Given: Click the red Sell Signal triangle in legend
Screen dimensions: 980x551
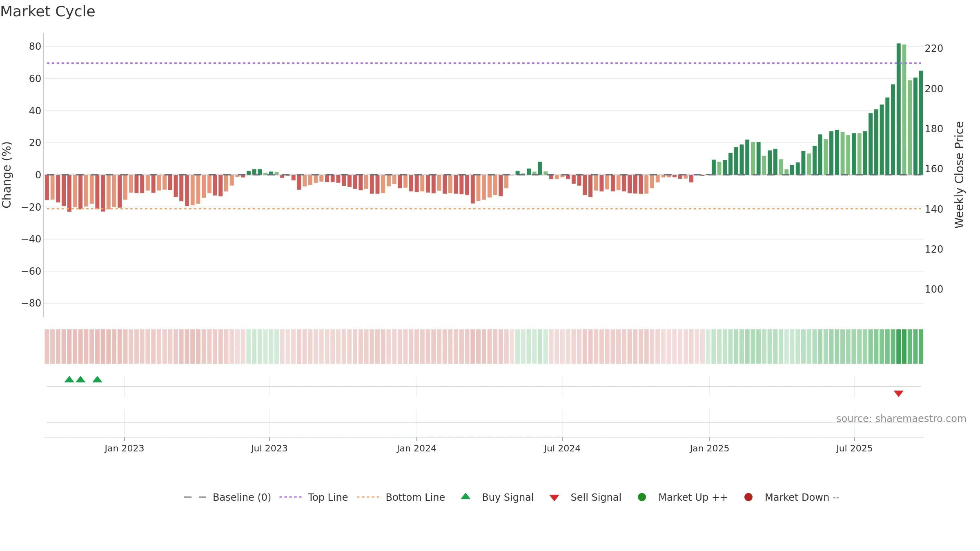Looking at the screenshot, I should point(554,498).
